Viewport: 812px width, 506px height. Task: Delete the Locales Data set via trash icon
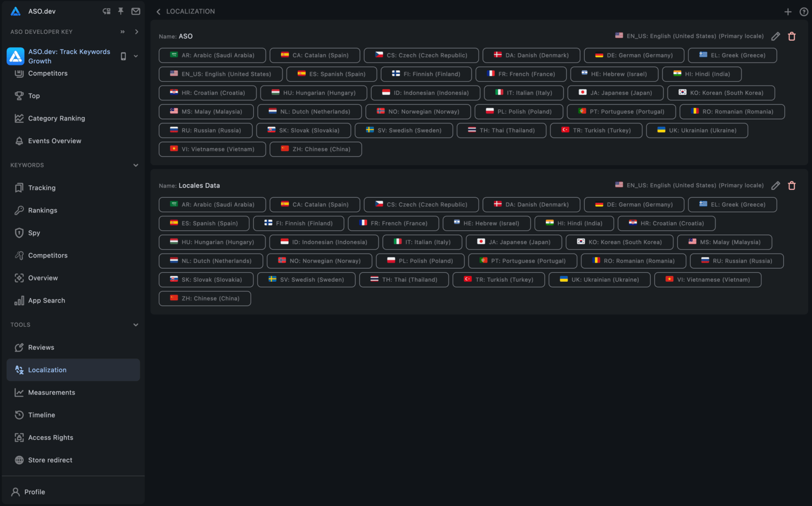[792, 185]
